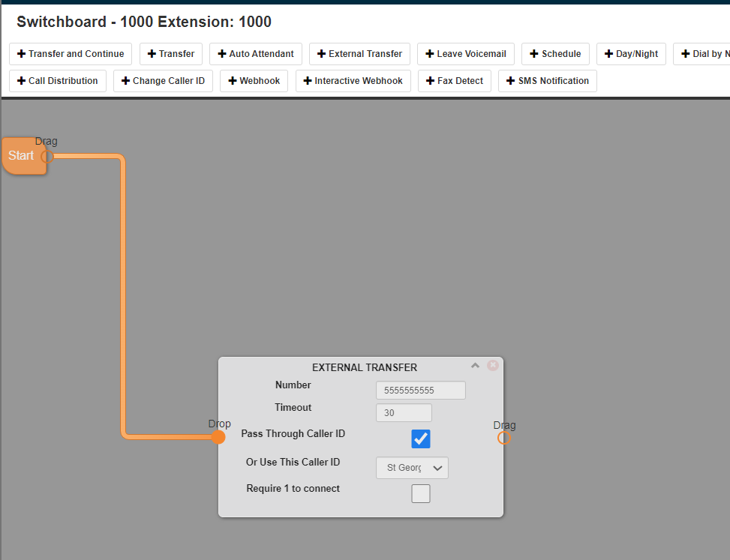Add a Schedule node

(555, 54)
